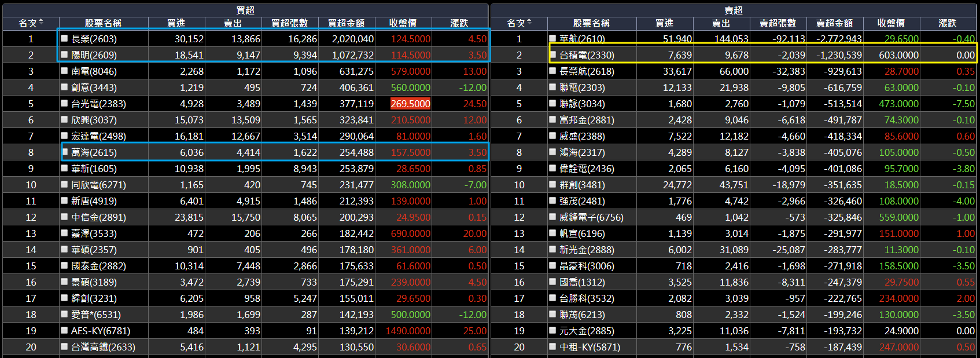The width and height of the screenshot is (980, 358).
Task: Open stock 欣興(3037)
Action: (94, 120)
